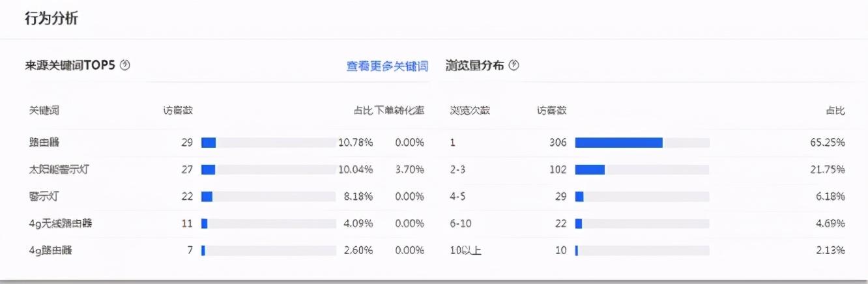Click the bar for 2-3 page views
Screen dimensions: 868x284
(590, 169)
